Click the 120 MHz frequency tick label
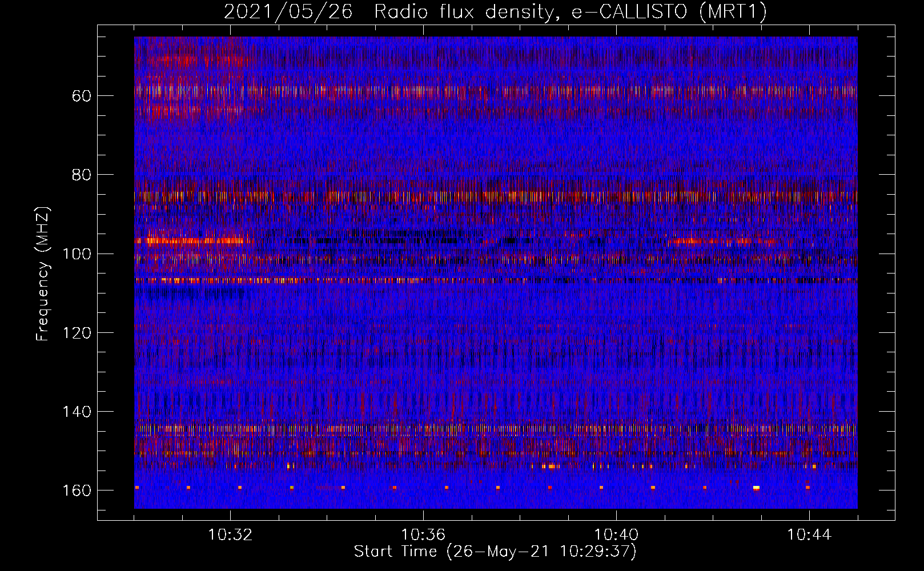This screenshot has width=924, height=571. pos(77,333)
